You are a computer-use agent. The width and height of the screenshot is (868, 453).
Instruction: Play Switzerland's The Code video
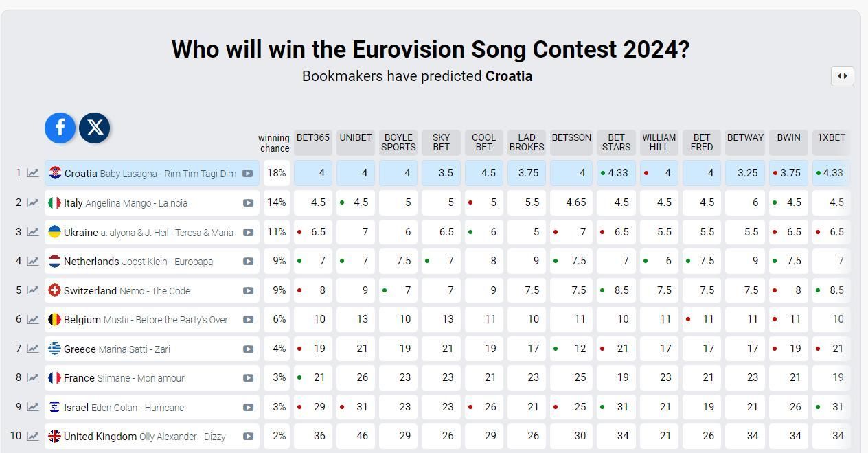(x=248, y=291)
